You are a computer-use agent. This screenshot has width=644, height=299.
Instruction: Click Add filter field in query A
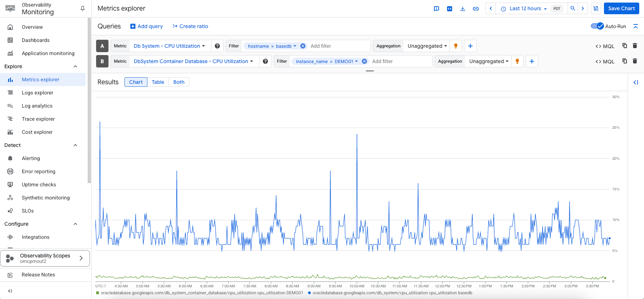coord(339,46)
